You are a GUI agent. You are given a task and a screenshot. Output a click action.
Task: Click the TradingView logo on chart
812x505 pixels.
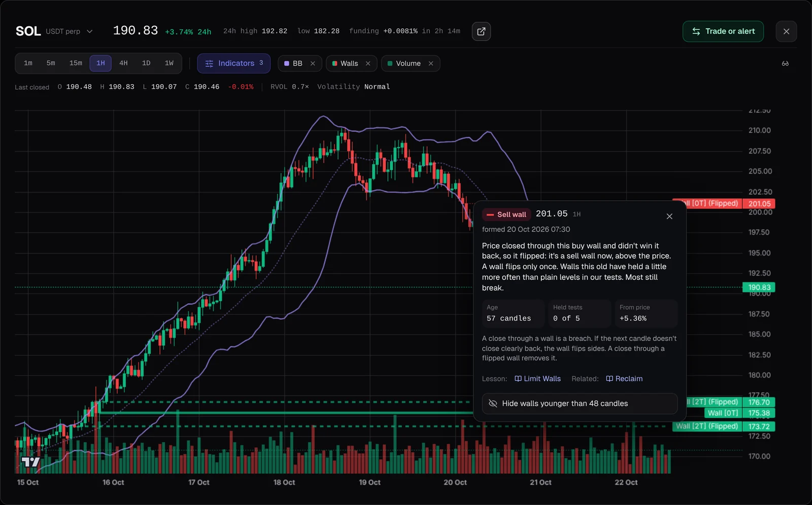click(x=30, y=462)
